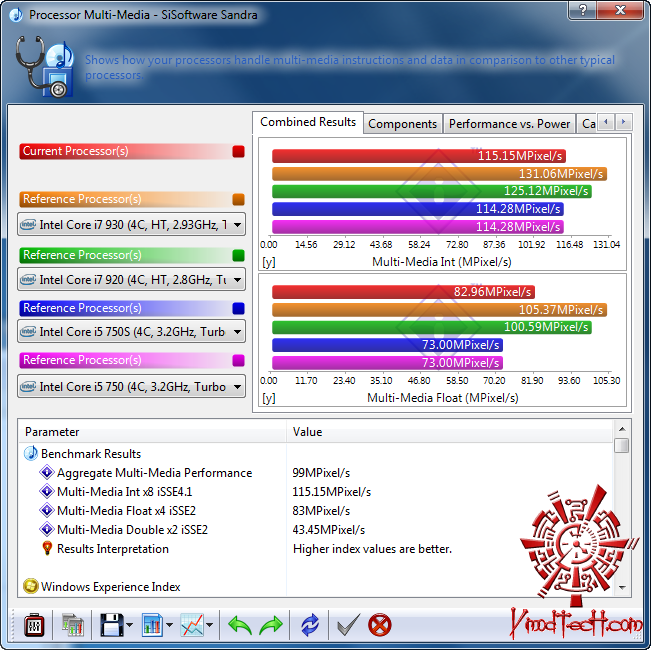Click the Value column header

coord(450,432)
